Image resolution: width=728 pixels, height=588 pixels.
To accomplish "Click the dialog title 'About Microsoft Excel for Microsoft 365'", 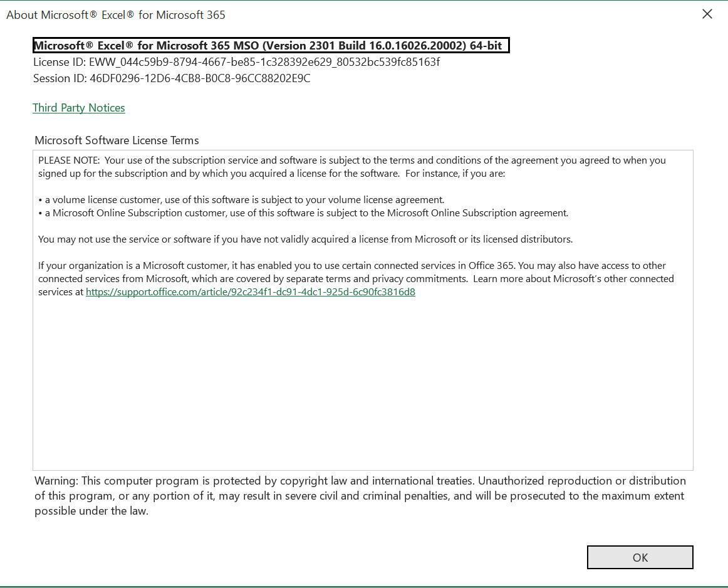I will (x=116, y=15).
